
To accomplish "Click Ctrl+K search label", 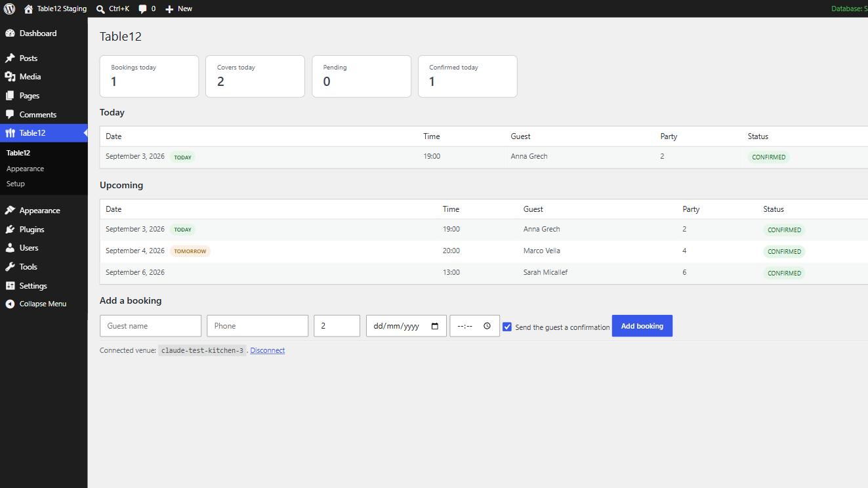I will click(119, 9).
